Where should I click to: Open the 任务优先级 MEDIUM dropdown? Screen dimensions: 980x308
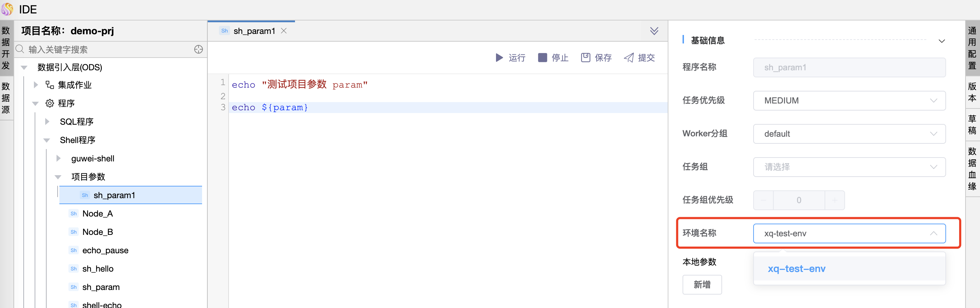[849, 101]
